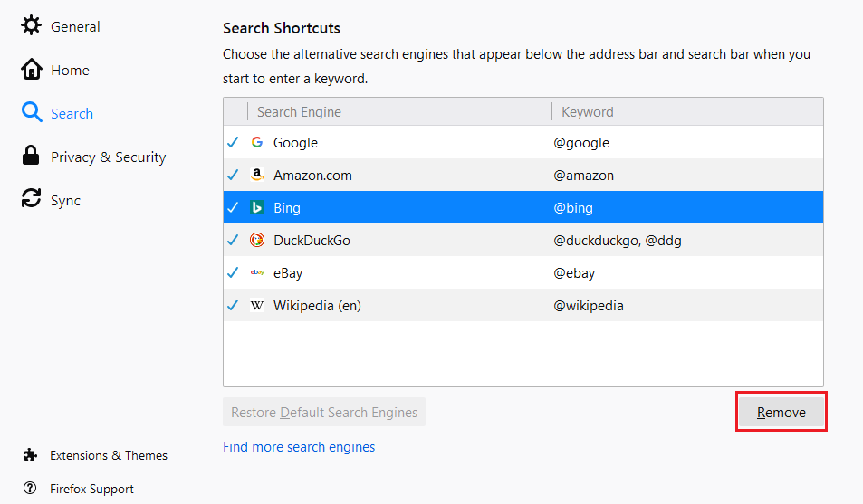Uncheck the Wikipedia (en) checkmark
863x504 pixels.
click(x=234, y=305)
